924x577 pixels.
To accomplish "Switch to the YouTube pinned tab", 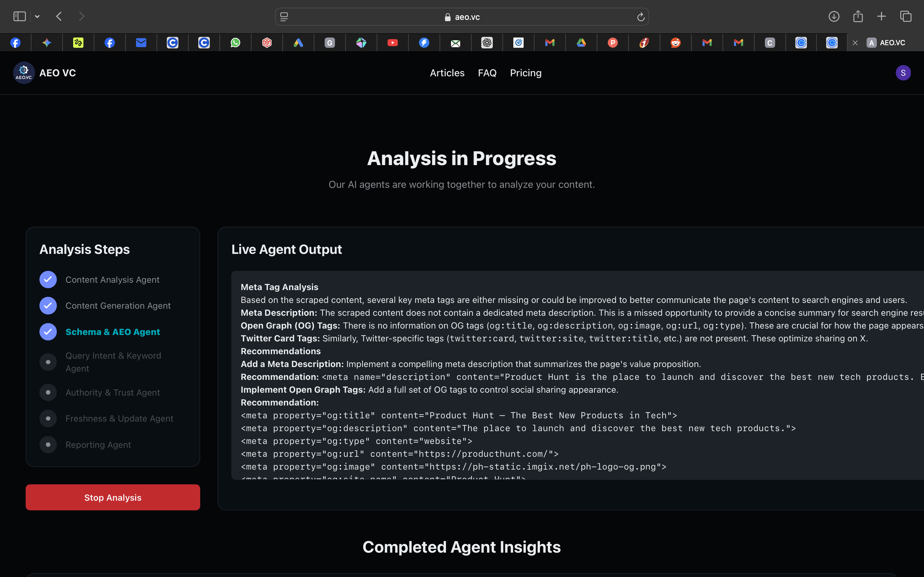I will [x=392, y=43].
